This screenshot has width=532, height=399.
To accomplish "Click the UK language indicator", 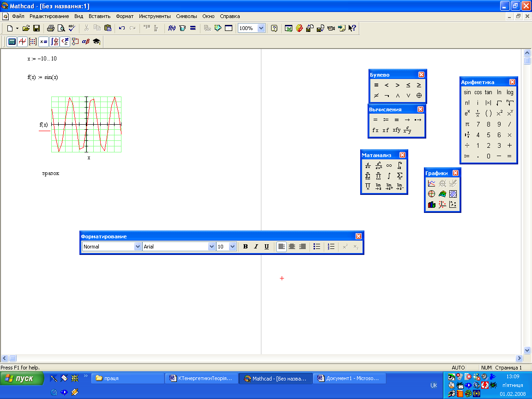I will tap(434, 386).
